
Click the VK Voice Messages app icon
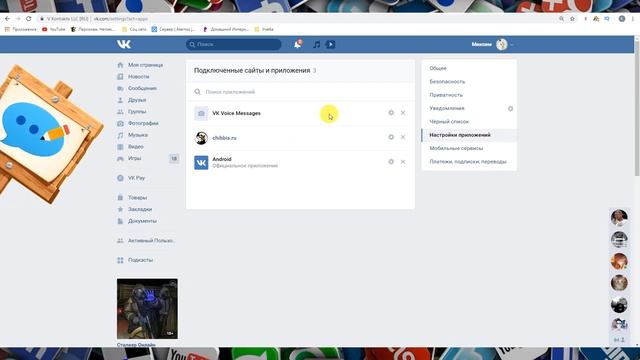[x=201, y=113]
